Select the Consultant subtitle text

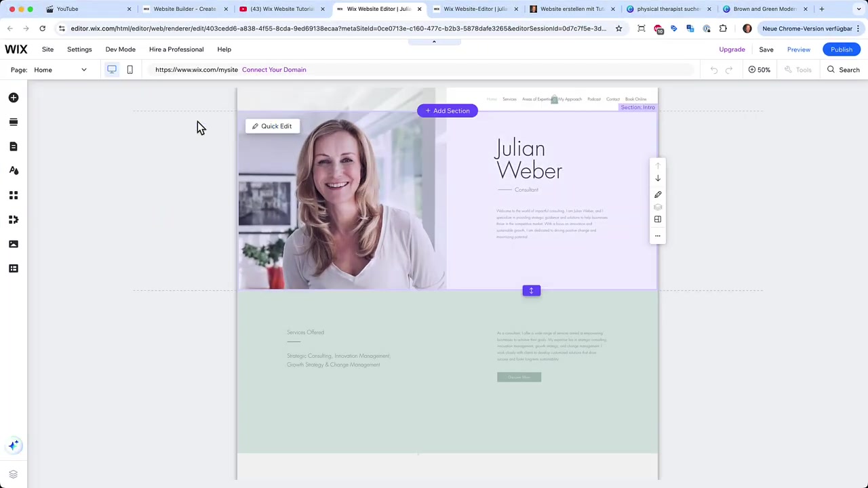pyautogui.click(x=526, y=190)
